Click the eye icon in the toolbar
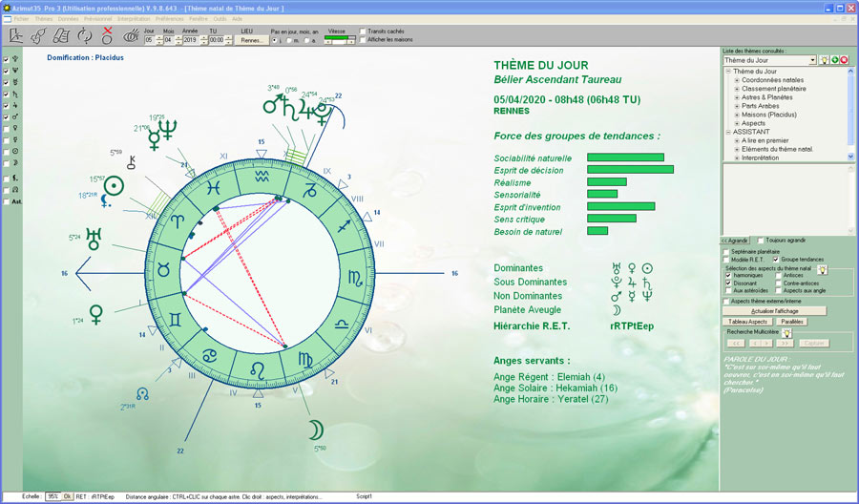 (132, 36)
